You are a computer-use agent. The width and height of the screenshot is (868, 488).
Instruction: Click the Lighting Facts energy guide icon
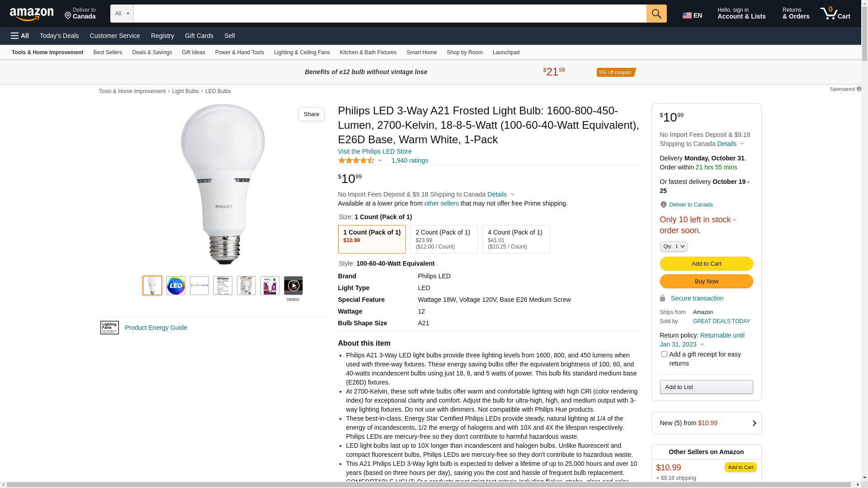109,328
